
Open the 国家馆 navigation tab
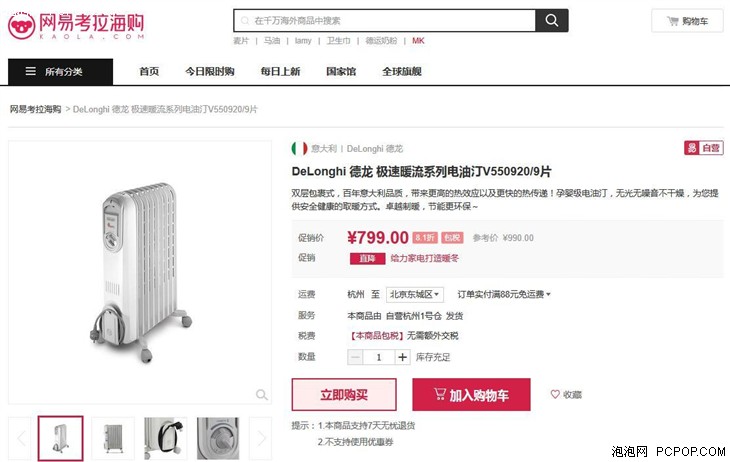tap(341, 71)
